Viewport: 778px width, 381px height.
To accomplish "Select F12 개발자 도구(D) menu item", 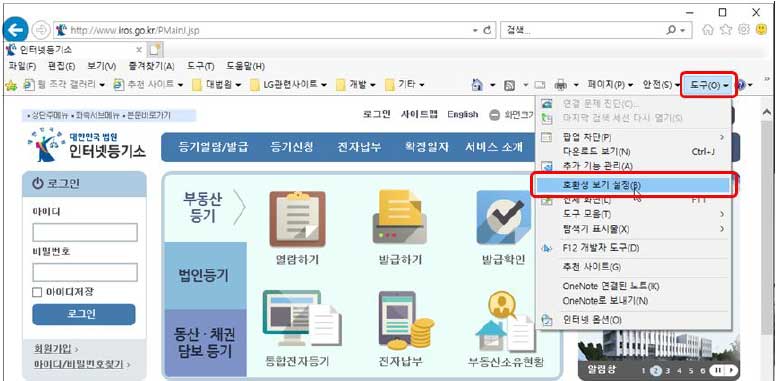I will tap(634, 248).
